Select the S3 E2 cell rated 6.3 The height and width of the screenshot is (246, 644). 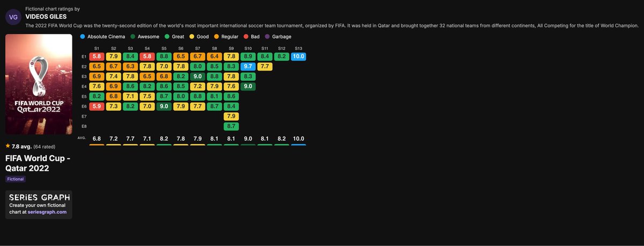click(x=130, y=67)
